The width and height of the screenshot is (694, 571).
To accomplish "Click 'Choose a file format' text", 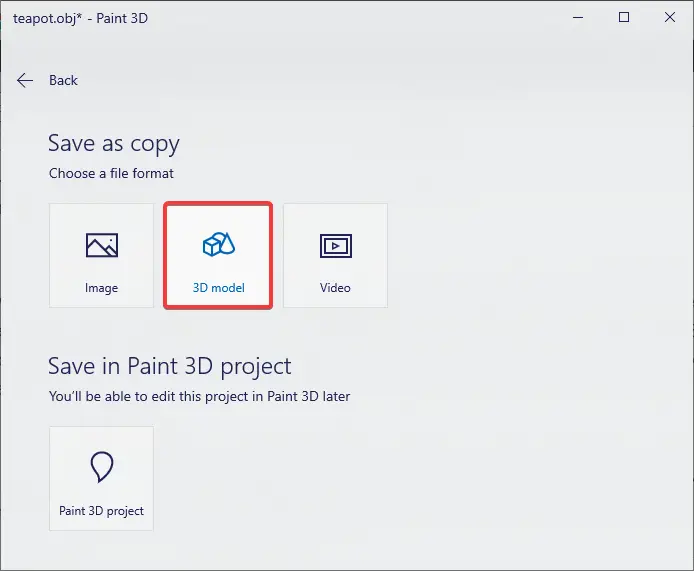I will tap(111, 173).
